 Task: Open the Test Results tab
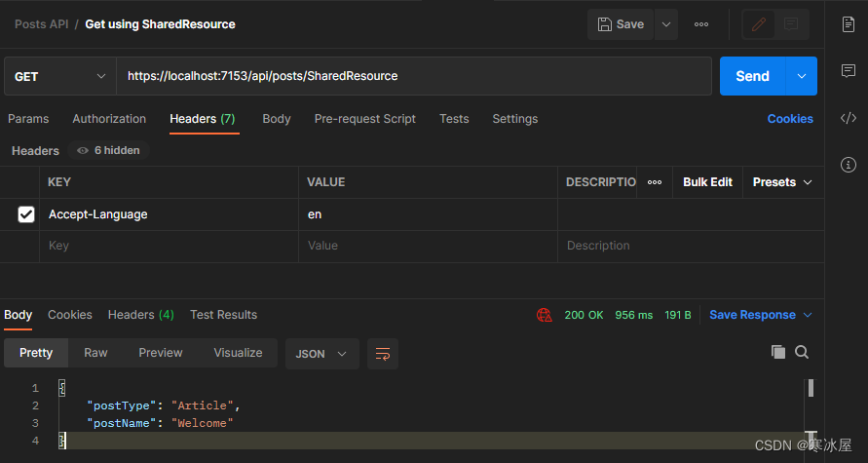[x=224, y=315]
